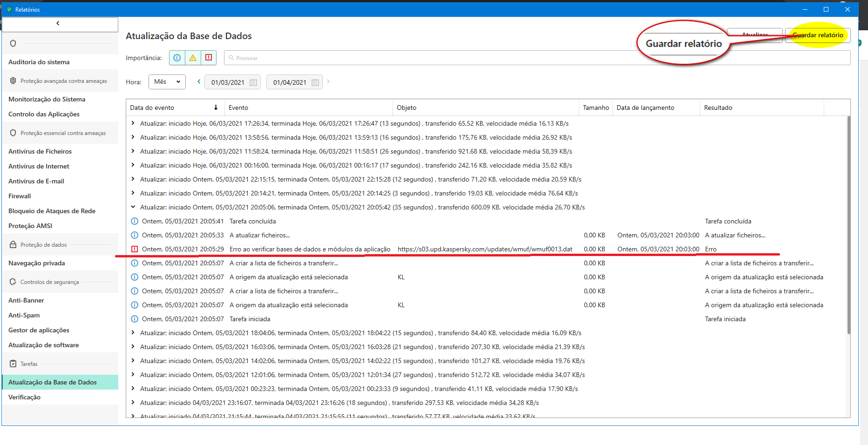Click the back chevron in the sidebar
The width and height of the screenshot is (868, 445).
58,23
